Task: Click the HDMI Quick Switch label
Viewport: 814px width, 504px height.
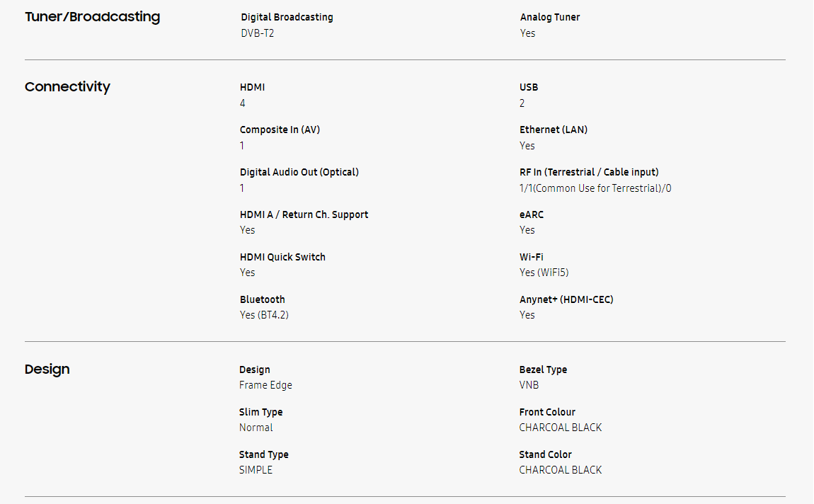Action: (282, 257)
